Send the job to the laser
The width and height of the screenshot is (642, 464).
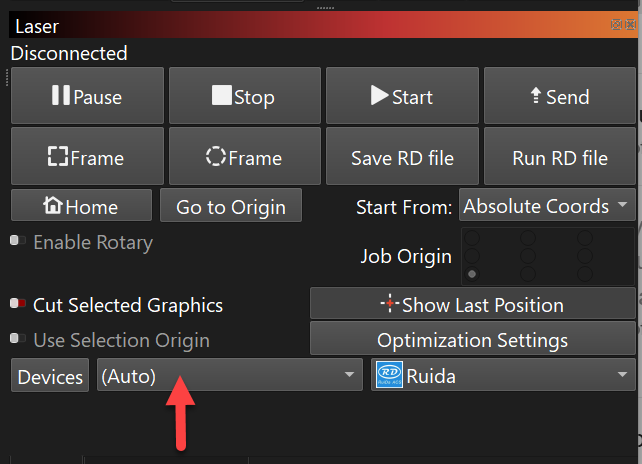tap(559, 96)
